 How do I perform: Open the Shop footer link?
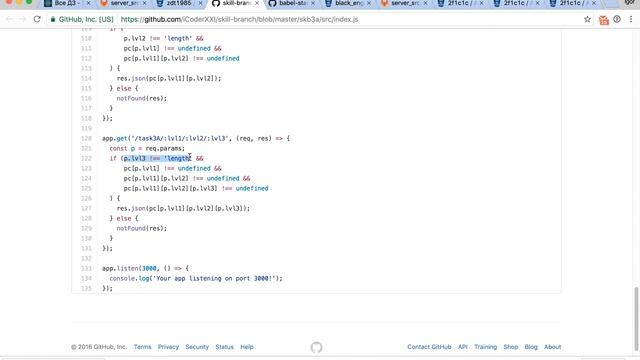click(x=511, y=347)
